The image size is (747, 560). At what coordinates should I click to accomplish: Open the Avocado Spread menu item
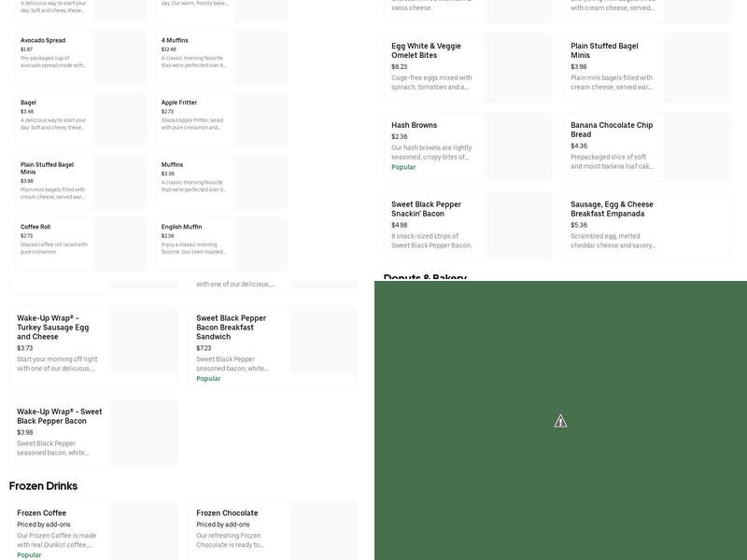(43, 41)
